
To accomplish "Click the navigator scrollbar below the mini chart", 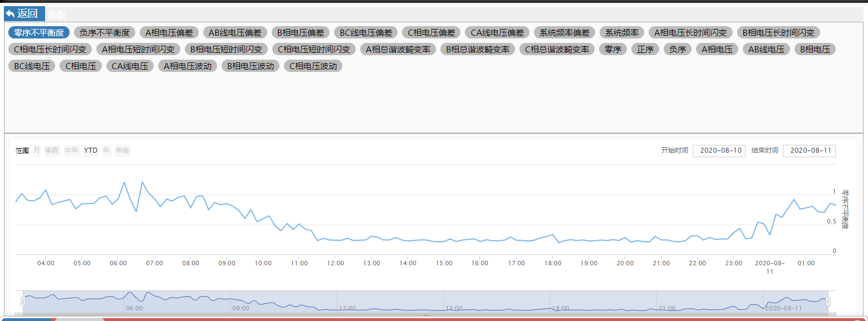I will tap(425, 315).
